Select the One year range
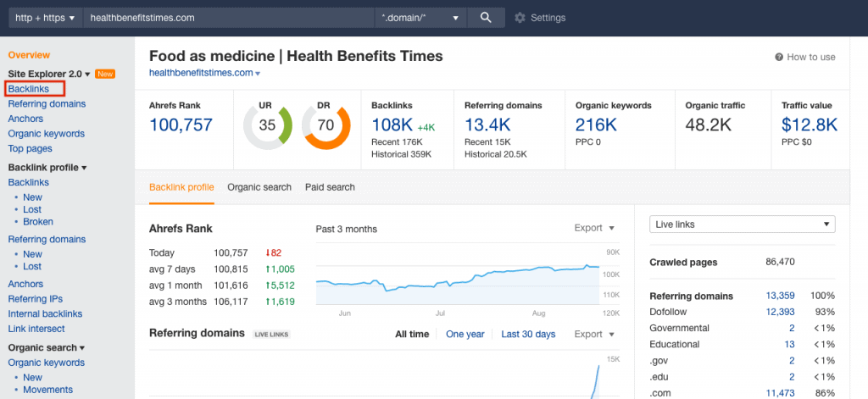This screenshot has width=868, height=399. 465,335
